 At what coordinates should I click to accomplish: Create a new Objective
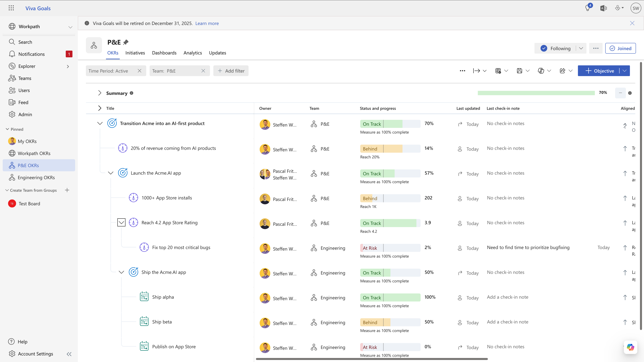pyautogui.click(x=599, y=71)
